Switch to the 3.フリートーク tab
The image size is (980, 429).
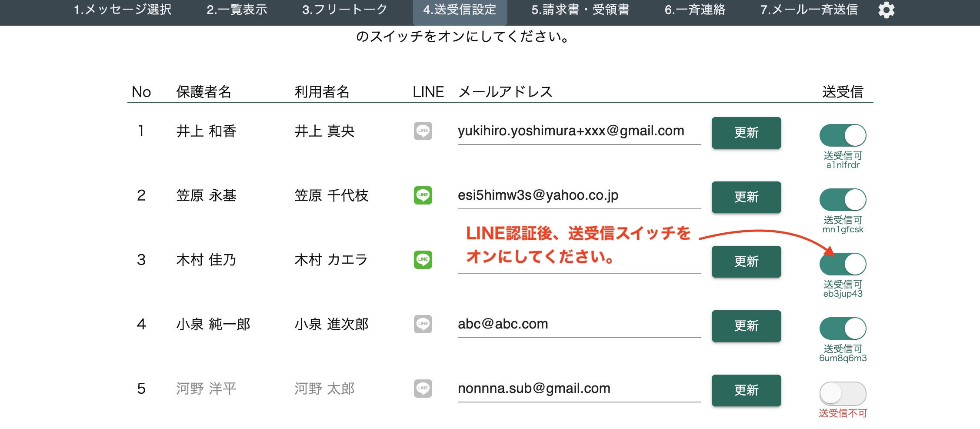pyautogui.click(x=344, y=10)
